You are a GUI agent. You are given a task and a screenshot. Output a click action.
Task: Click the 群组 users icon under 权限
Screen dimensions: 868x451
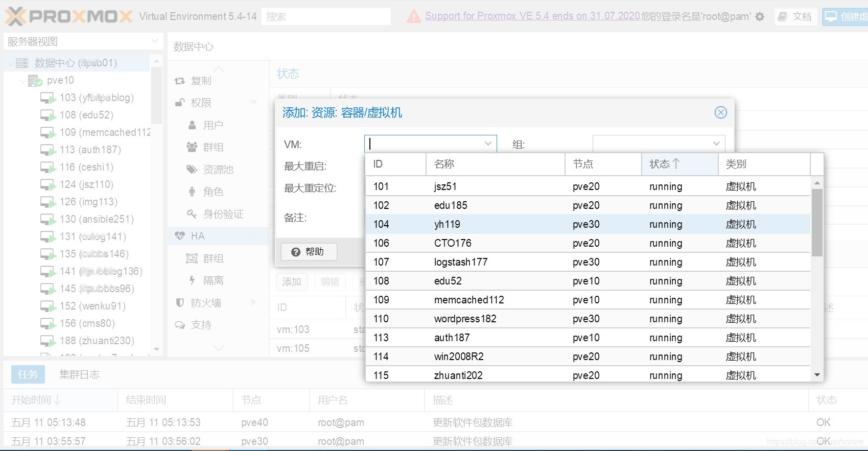coord(192,147)
